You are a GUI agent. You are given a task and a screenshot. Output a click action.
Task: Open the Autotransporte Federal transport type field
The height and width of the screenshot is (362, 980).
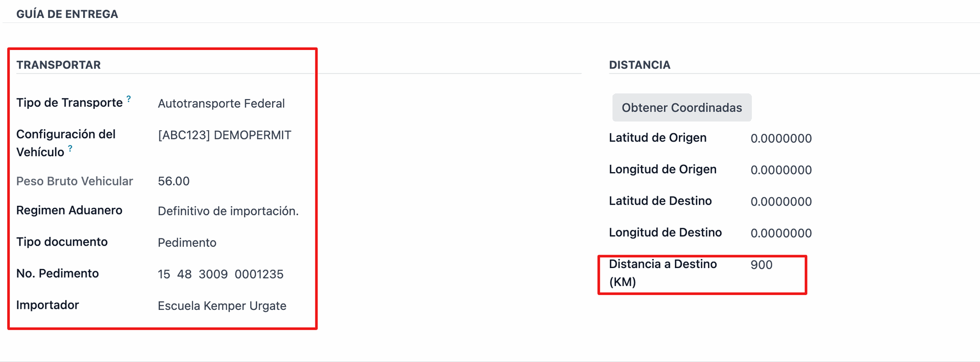click(221, 104)
